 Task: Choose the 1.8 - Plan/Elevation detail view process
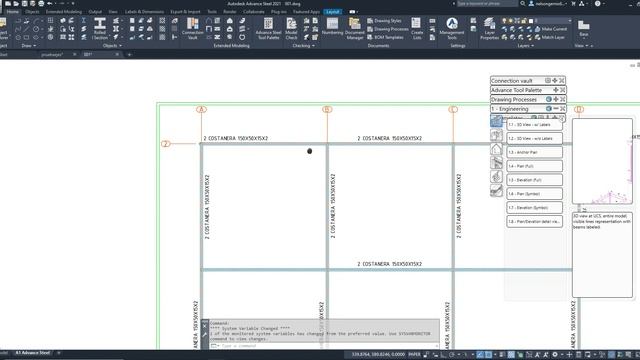(x=534, y=222)
